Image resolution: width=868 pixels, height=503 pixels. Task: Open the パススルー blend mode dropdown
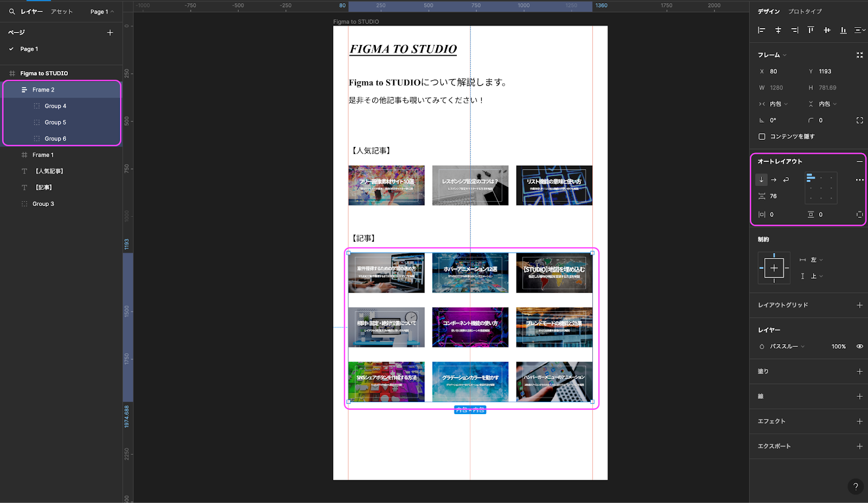pos(787,346)
